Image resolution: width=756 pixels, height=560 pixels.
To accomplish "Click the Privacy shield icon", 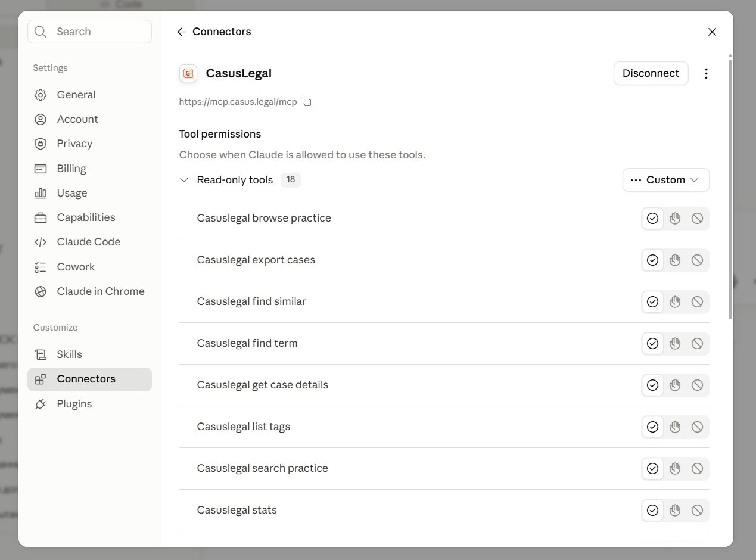I will tap(41, 144).
